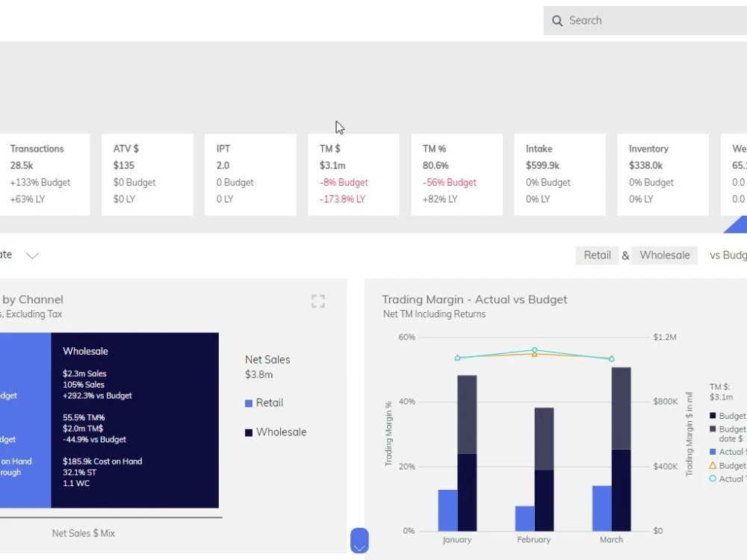
Task: Select the vs Budget comparison option
Action: tap(728, 255)
